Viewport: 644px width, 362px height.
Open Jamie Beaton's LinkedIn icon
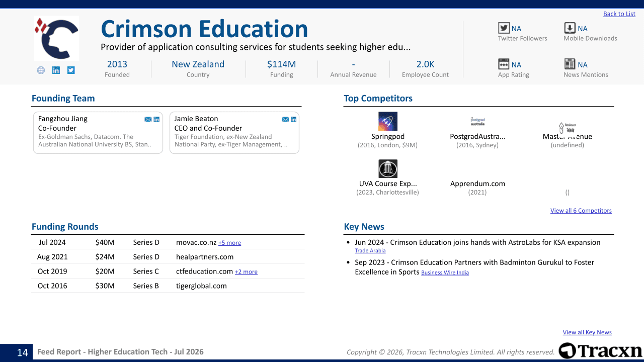(294, 119)
